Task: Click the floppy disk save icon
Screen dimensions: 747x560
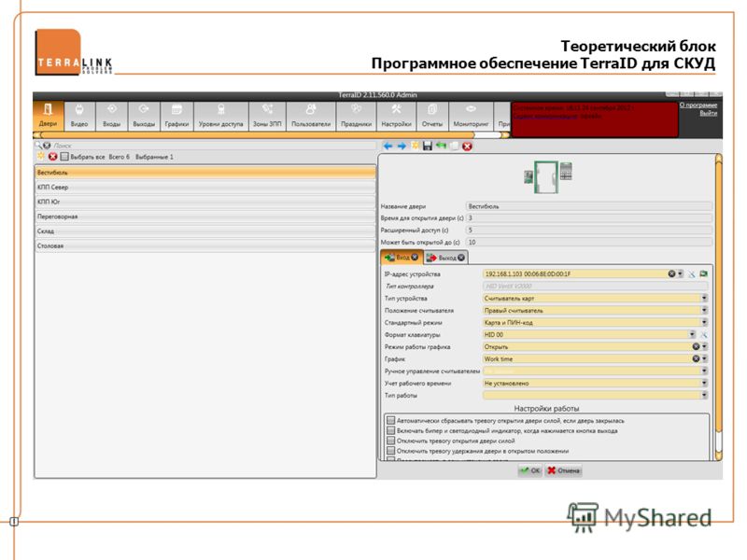Action: tap(428, 147)
